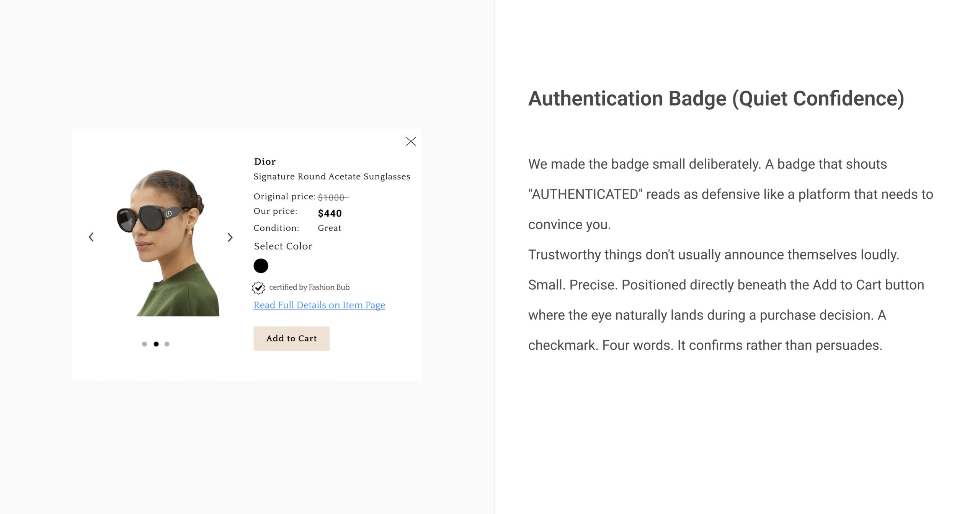Show the next product image

230,238
